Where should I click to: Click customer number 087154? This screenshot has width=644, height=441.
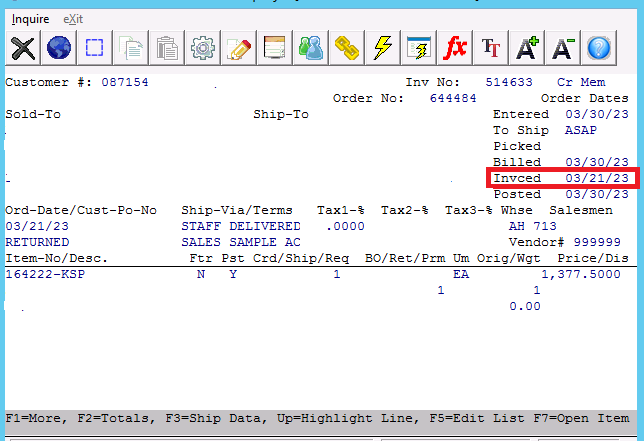[x=125, y=82]
